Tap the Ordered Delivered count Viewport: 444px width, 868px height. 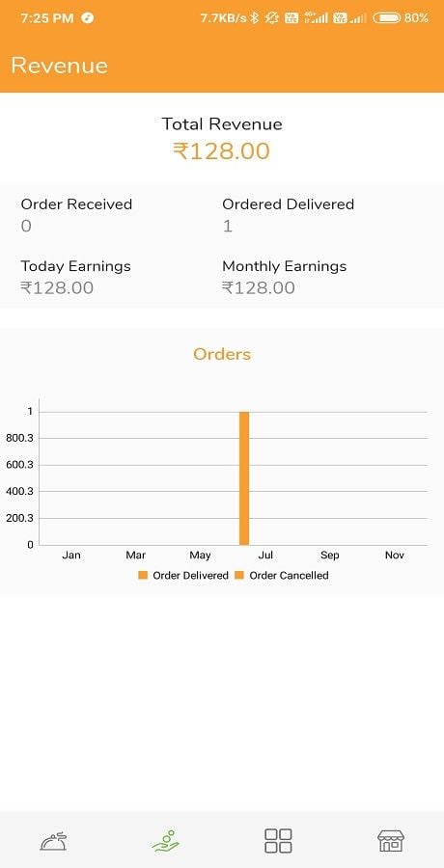(227, 226)
